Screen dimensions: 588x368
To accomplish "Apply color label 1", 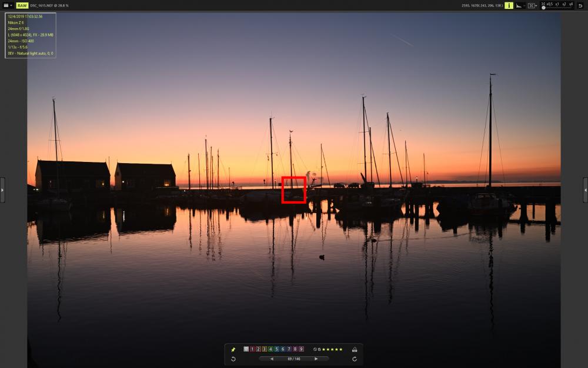I will [252, 349].
